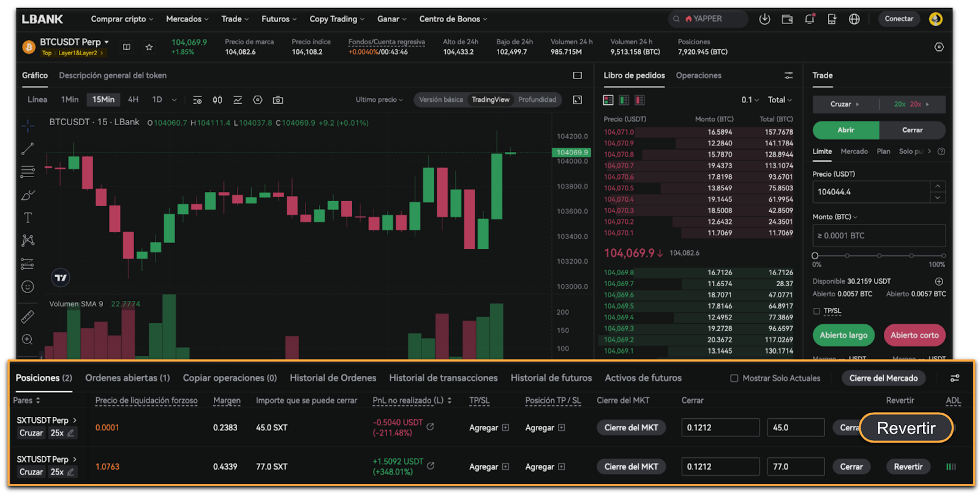Viewport: 980px width, 496px height.
Task: Open the 20x leverage selector
Action: [912, 104]
